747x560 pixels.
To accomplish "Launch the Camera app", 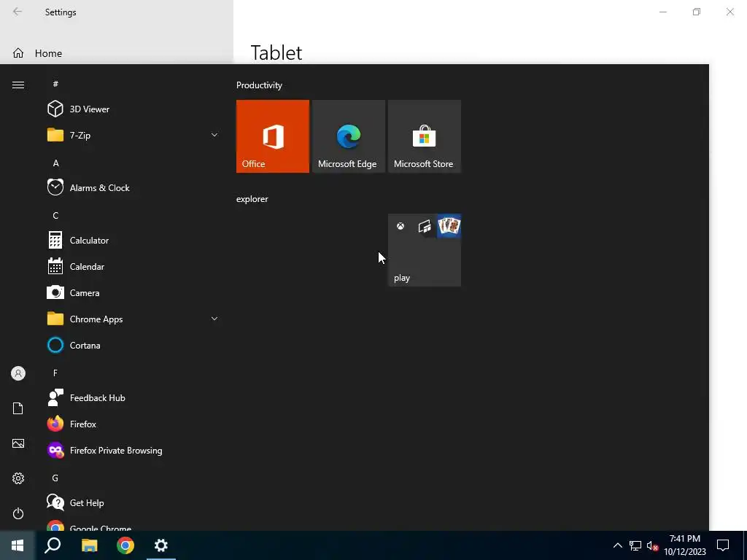I will 133,293.
